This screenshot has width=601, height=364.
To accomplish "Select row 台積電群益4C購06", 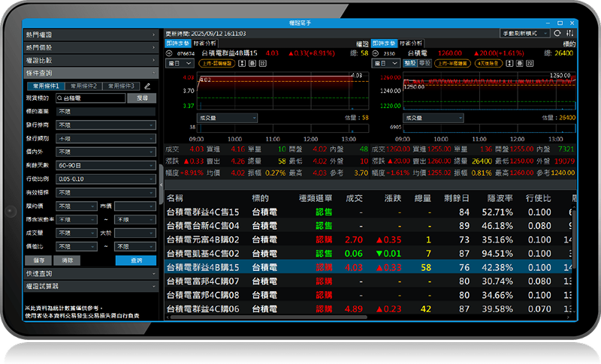I will pos(368,309).
